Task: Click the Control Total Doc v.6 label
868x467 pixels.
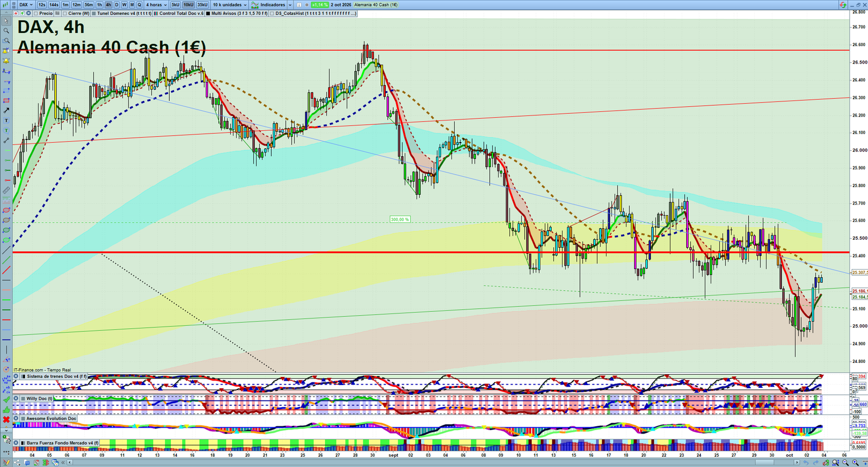Action: (181, 13)
